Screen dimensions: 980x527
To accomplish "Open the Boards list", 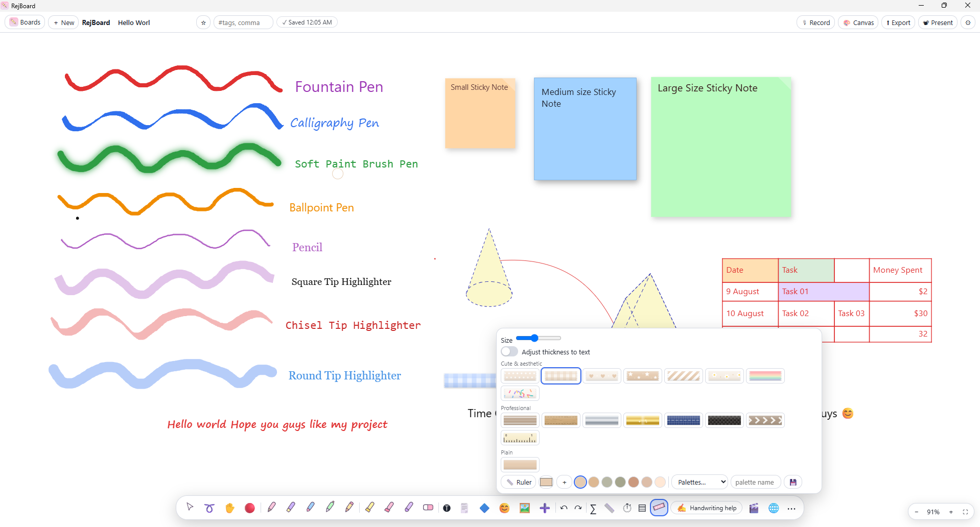I will 25,22.
